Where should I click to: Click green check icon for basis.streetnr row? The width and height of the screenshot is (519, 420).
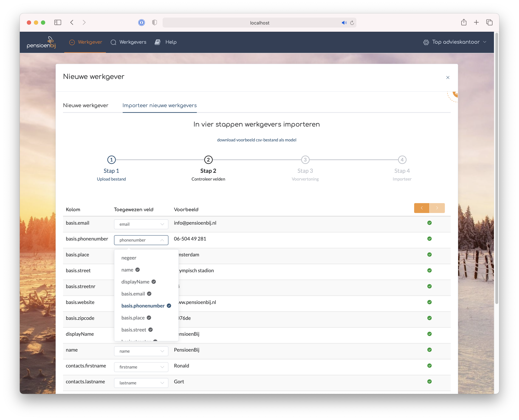(429, 286)
